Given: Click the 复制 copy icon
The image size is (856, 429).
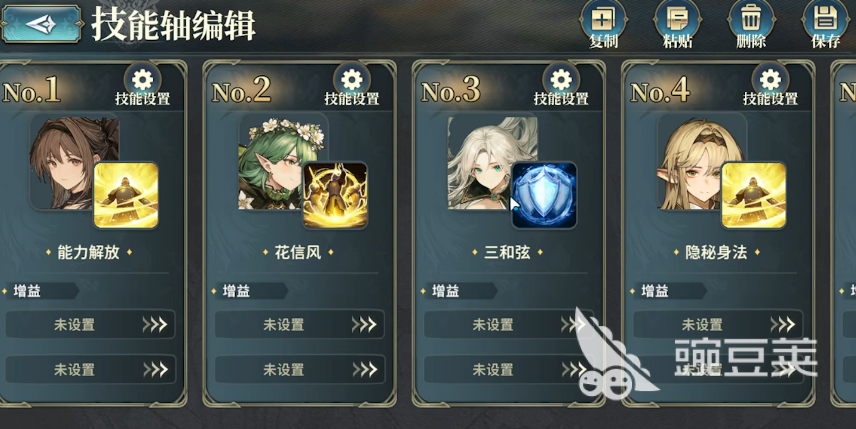Looking at the screenshot, I should coord(603,25).
